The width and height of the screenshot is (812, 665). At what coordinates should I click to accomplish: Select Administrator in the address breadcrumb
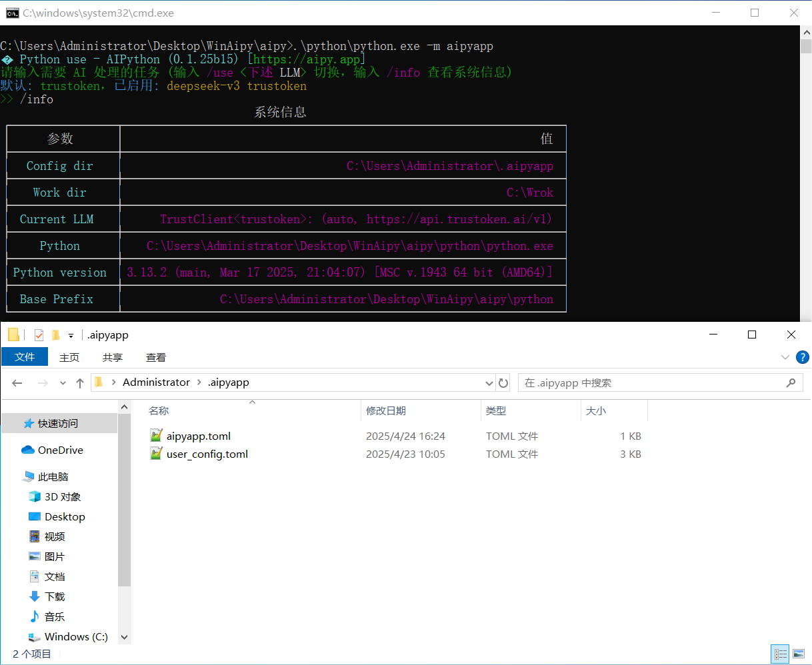click(156, 382)
